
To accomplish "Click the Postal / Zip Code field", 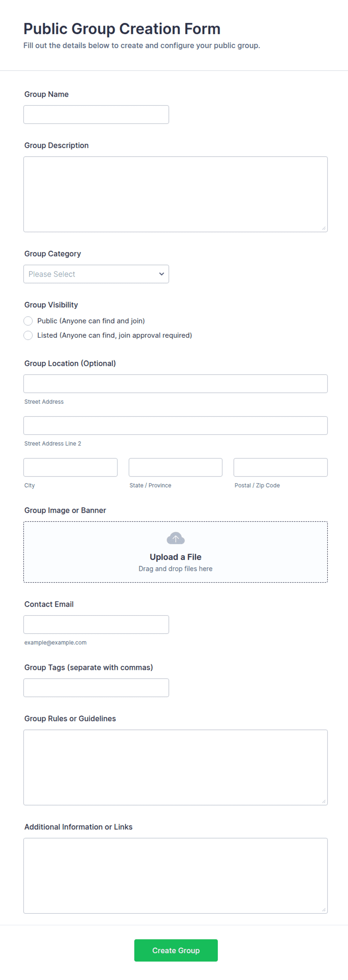I will click(280, 467).
